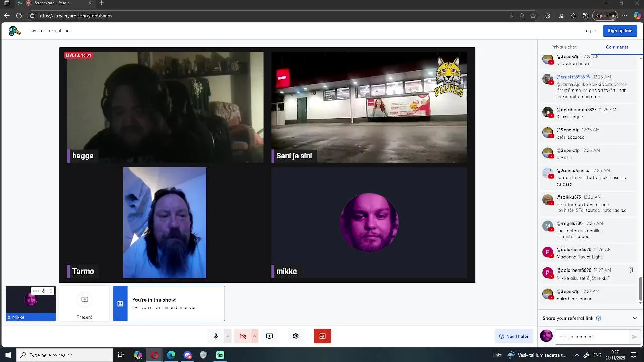
Task: Open Task View on taskbar
Action: [121, 355]
